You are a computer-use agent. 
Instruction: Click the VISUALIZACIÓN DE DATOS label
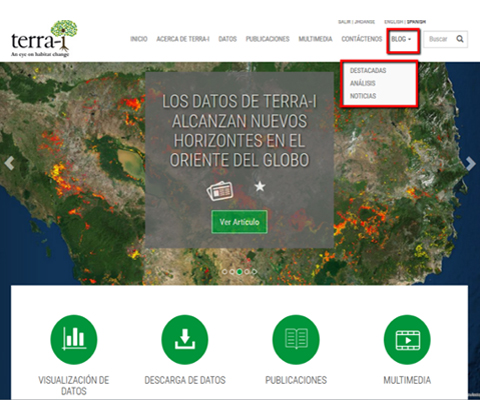point(74,385)
